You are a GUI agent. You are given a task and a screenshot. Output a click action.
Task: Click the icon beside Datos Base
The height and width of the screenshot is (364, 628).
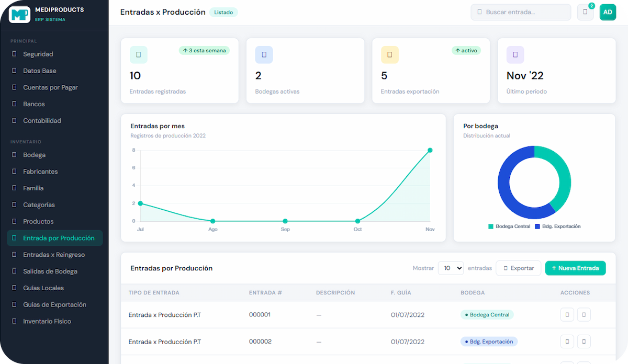point(14,71)
